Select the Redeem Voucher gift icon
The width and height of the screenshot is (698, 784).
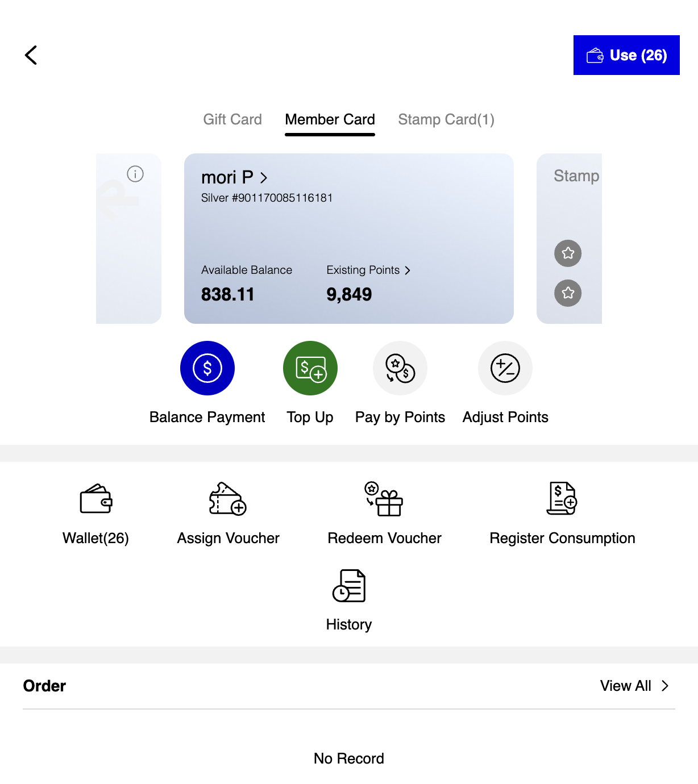point(384,499)
